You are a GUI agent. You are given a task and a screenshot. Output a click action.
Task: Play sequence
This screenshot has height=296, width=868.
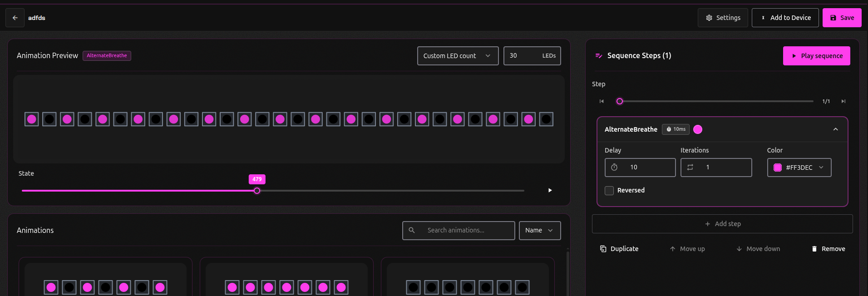(816, 56)
